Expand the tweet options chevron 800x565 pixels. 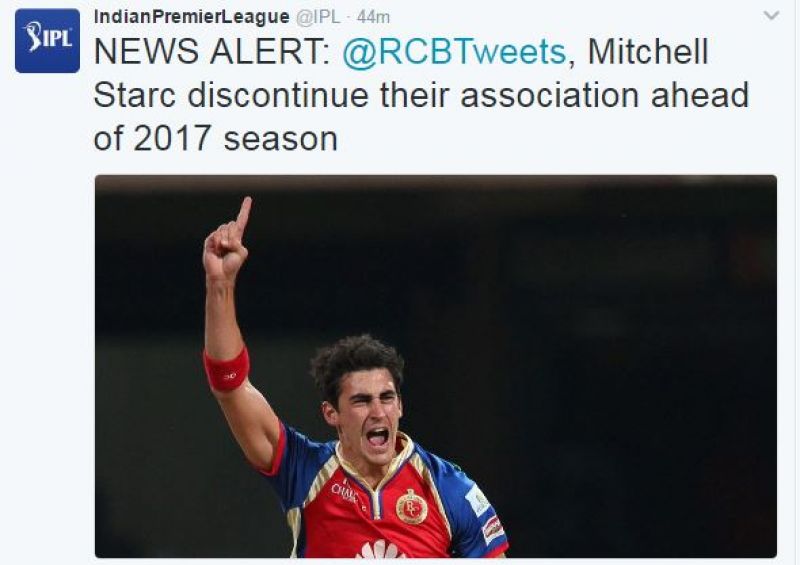coord(771,16)
